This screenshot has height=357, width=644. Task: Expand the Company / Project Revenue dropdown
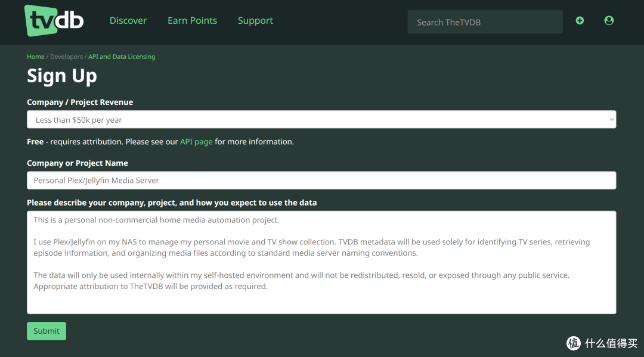tap(321, 119)
